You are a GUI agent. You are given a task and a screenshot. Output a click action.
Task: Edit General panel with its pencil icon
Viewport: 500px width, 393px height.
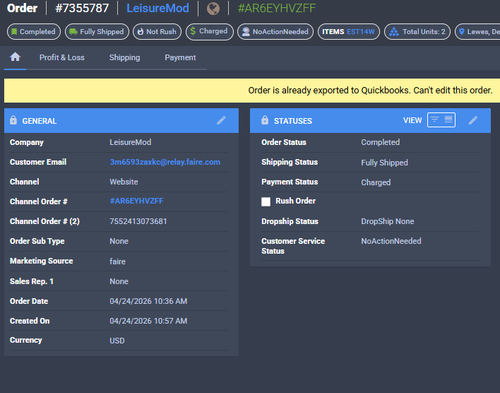[221, 120]
